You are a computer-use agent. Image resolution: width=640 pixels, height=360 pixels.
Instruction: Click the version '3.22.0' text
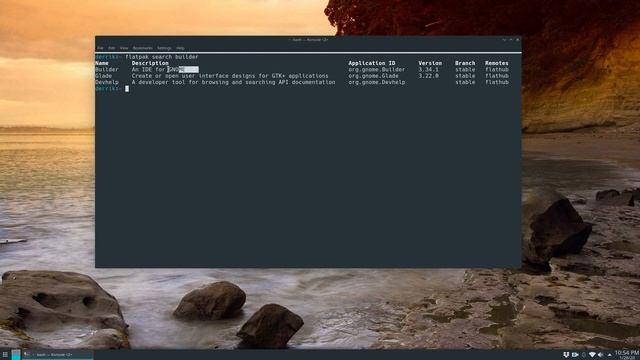pyautogui.click(x=429, y=76)
